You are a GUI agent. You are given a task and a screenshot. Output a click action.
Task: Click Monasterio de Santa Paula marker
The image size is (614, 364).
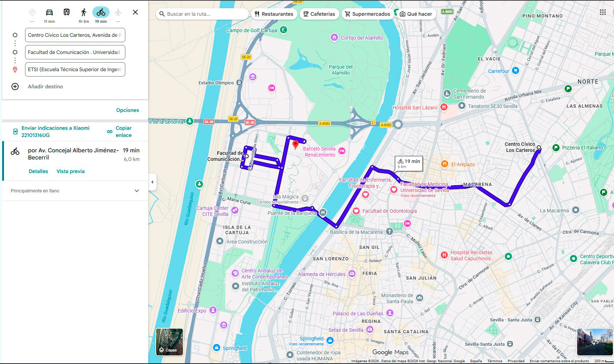coord(420,297)
